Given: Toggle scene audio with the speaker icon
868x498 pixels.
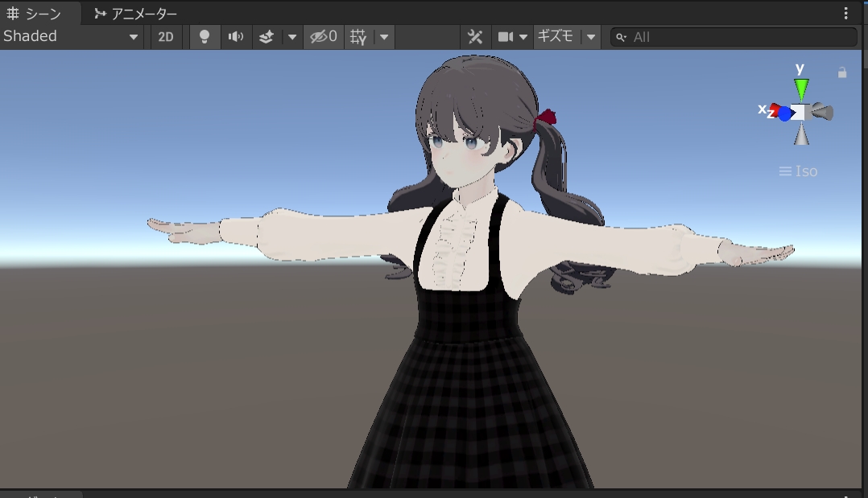Looking at the screenshot, I should [x=236, y=37].
